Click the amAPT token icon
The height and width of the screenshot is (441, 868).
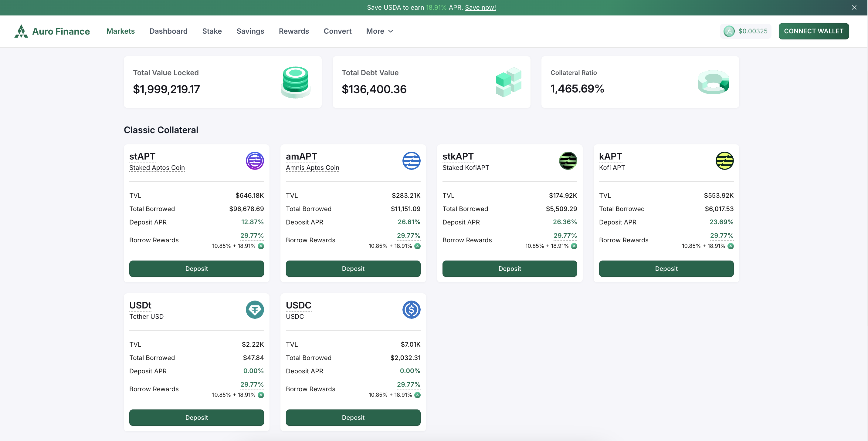pos(411,160)
